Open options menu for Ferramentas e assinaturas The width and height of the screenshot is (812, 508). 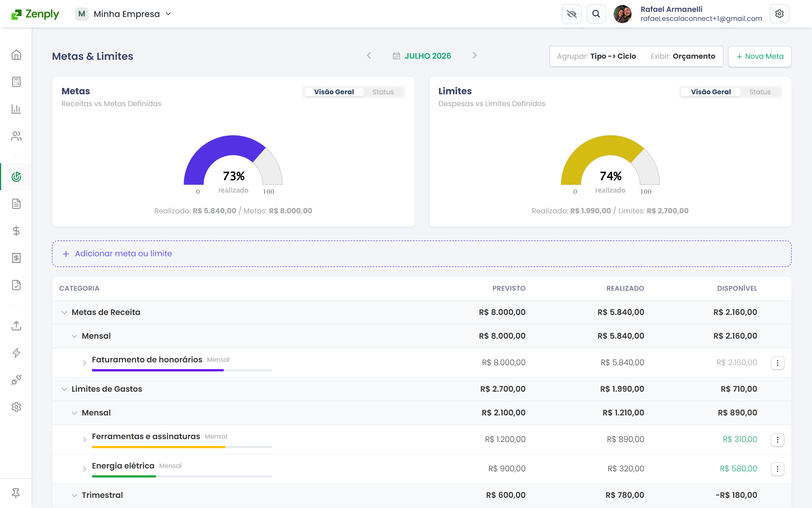click(x=777, y=439)
